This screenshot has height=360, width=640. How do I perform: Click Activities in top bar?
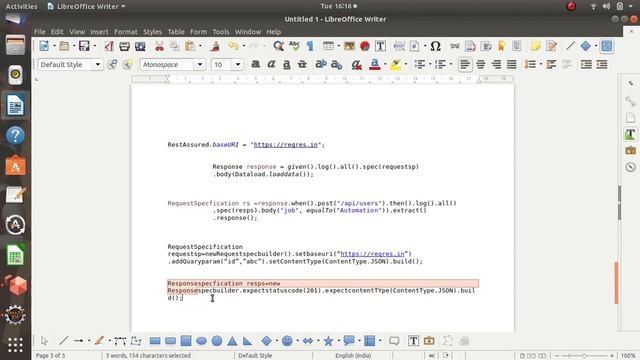tap(21, 6)
